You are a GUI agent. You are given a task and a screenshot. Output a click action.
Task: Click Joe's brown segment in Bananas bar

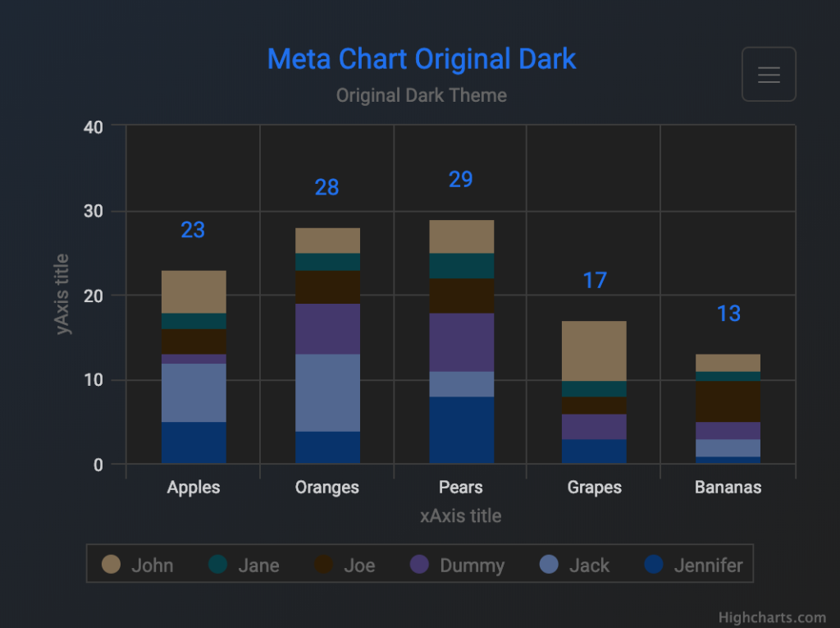click(x=728, y=401)
